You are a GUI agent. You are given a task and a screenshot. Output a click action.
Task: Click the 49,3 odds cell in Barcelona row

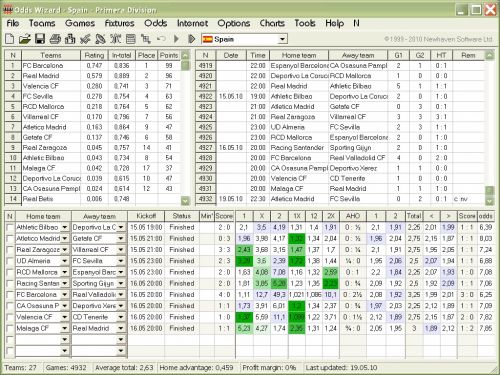point(279,295)
